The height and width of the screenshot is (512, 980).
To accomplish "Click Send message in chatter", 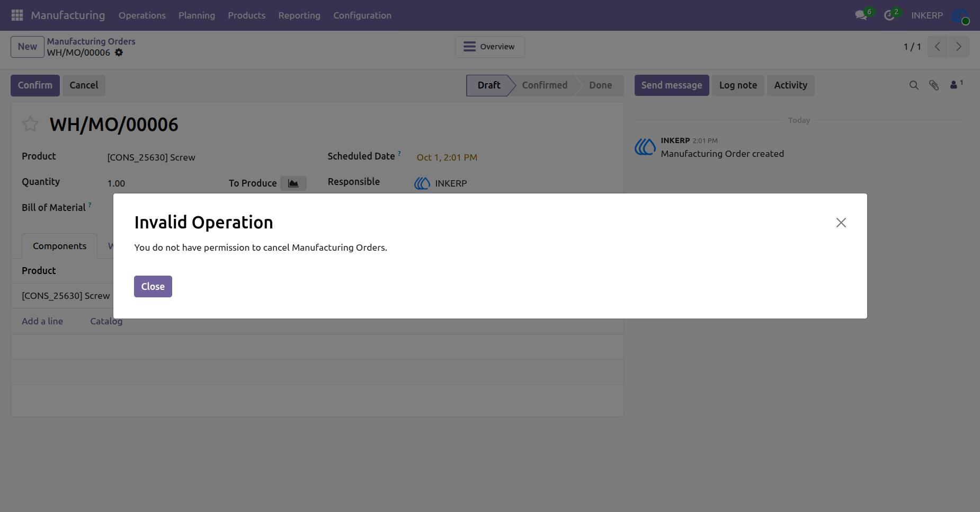I will [672, 85].
